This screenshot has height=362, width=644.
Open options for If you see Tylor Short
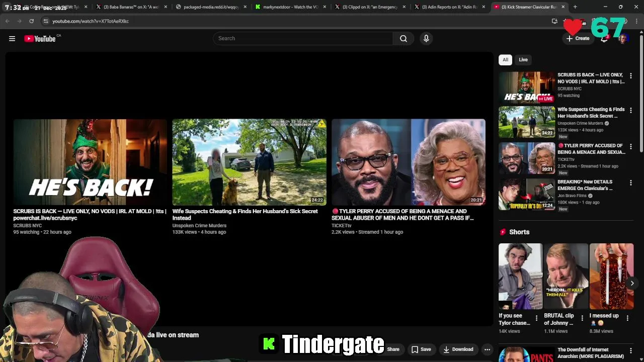(536, 318)
